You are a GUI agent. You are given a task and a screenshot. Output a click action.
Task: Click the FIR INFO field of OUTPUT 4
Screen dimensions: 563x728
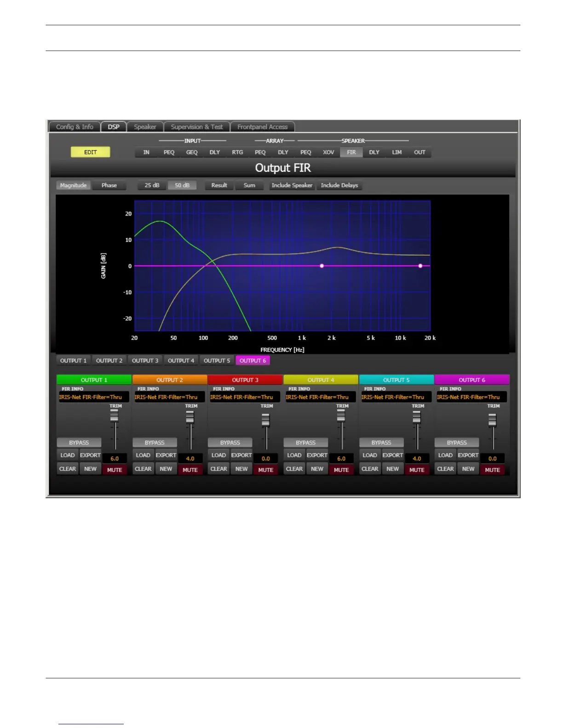(321, 397)
